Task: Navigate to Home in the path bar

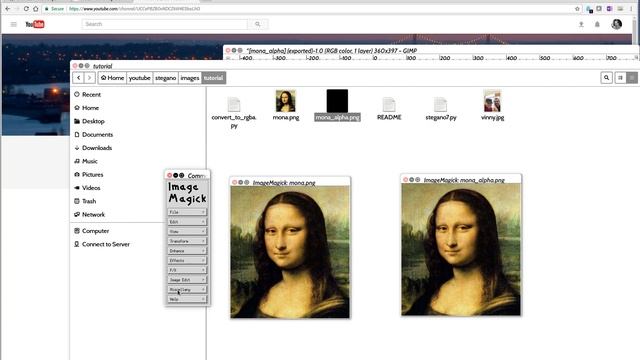Action: tap(112, 78)
